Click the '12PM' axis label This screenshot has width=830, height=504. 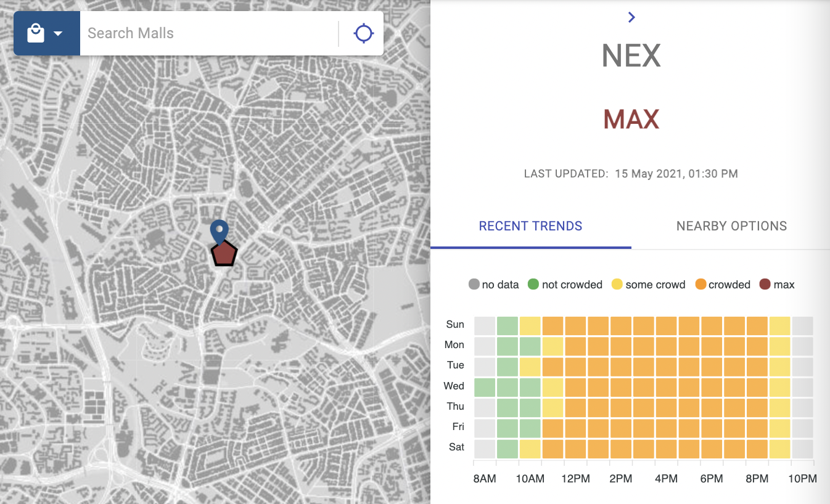[576, 479]
